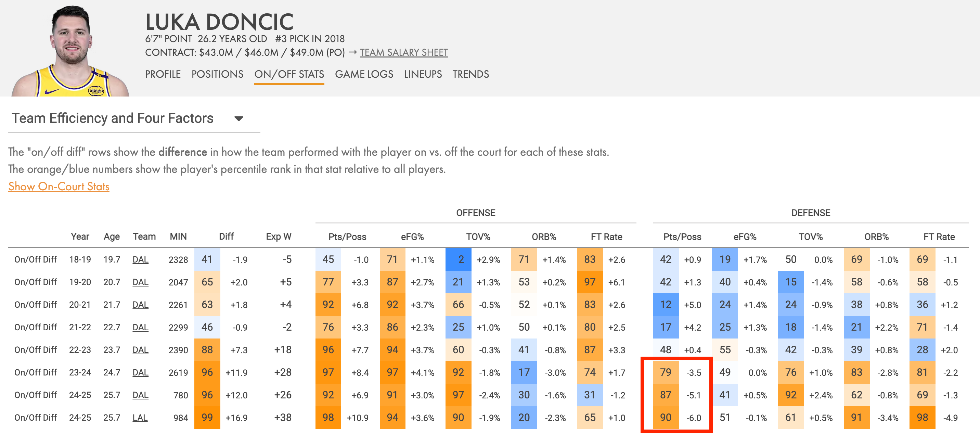
Task: Click the Show On-Court Stats link
Action: (x=59, y=187)
